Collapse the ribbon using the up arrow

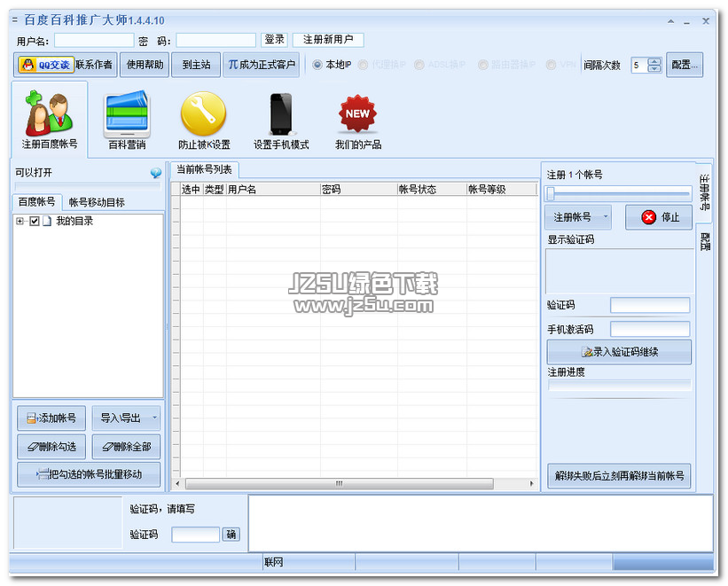671,21
